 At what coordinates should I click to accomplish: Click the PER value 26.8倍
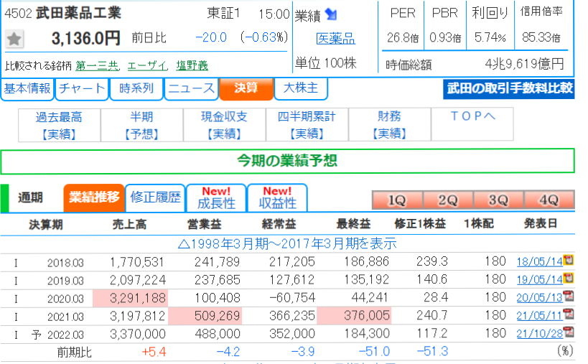(x=403, y=37)
